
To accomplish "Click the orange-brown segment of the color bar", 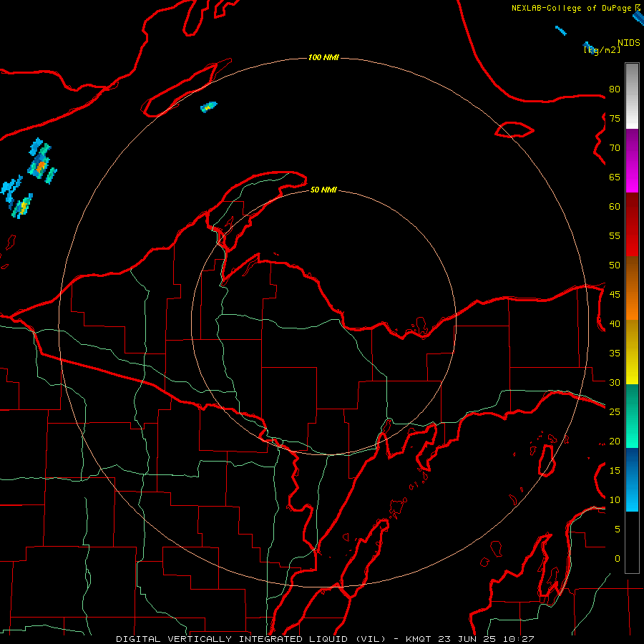I will point(632,288).
